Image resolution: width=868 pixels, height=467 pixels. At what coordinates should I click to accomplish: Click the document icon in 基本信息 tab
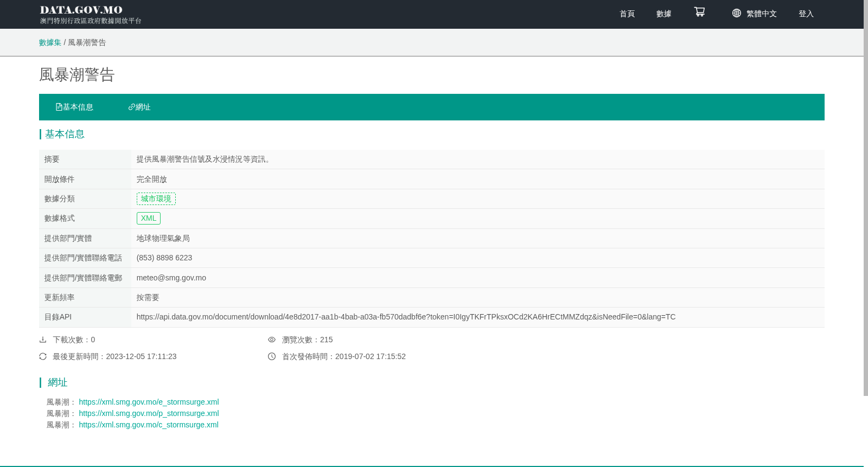click(x=59, y=107)
